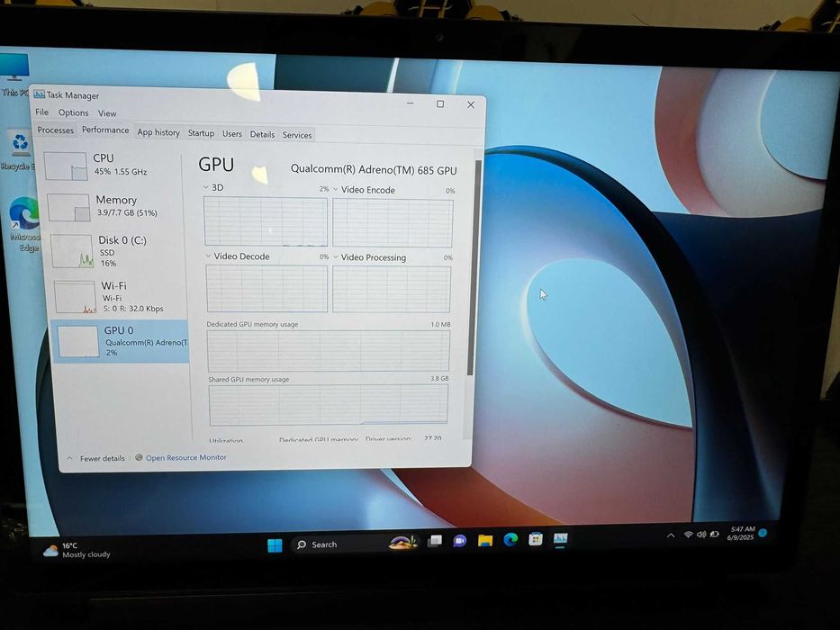This screenshot has width=840, height=630.
Task: Click the Wi-Fi mini graph thumbnail
Action: 75,297
